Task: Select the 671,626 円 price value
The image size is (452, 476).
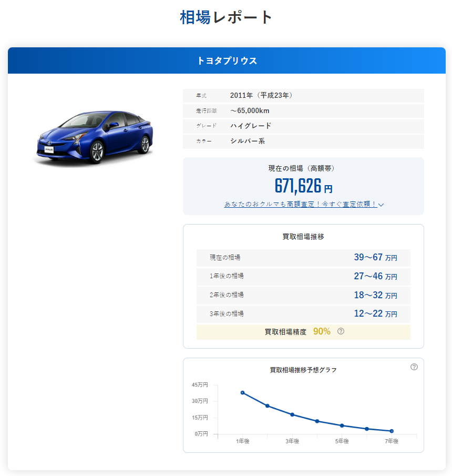Action: (303, 186)
